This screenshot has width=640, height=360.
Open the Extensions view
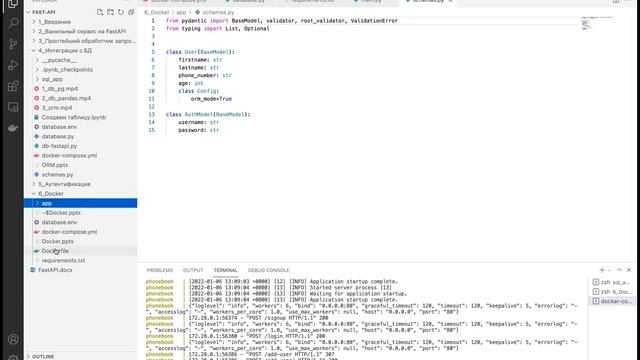click(13, 86)
